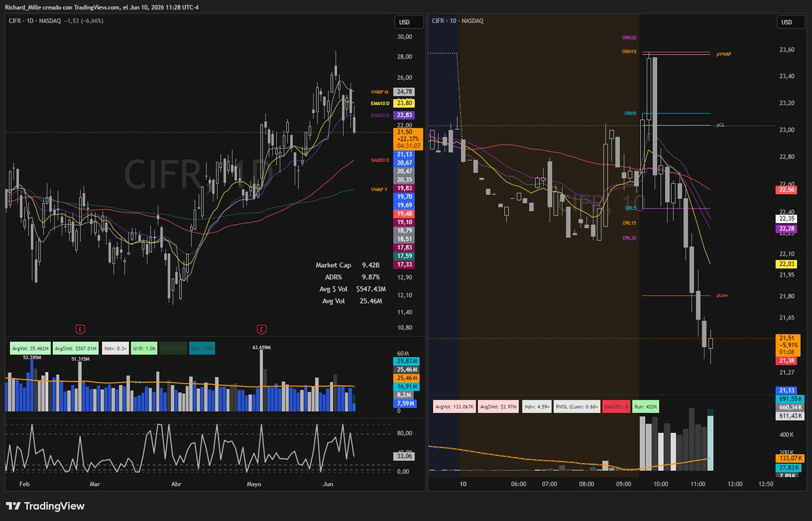The width and height of the screenshot is (812, 521).
Task: Select the 21,38 red price label
Action: (786, 361)
